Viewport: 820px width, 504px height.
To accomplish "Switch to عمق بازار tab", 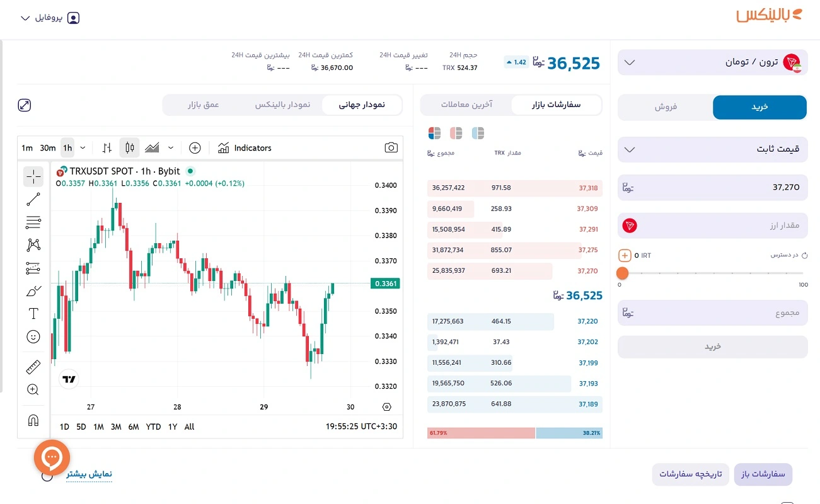I will pos(203,105).
